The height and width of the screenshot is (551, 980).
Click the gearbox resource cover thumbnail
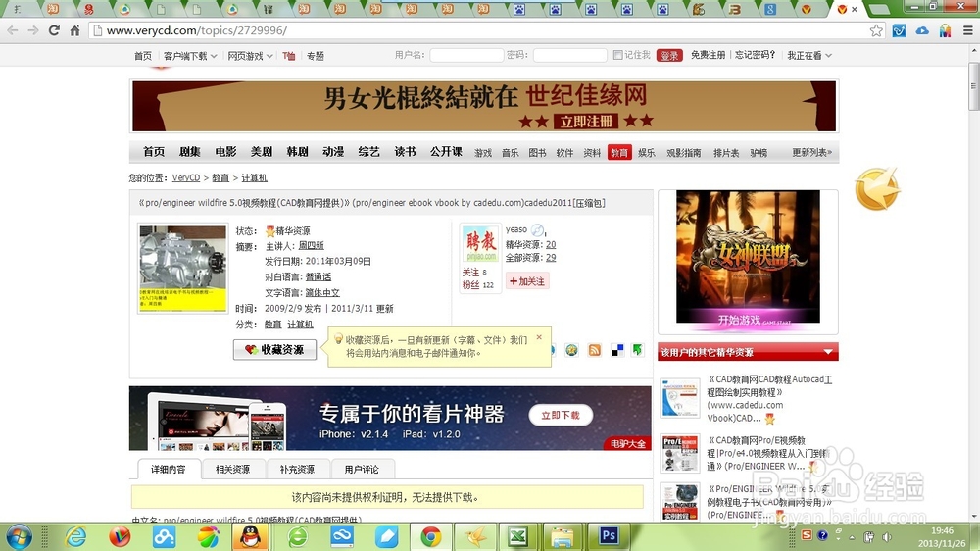(182, 269)
